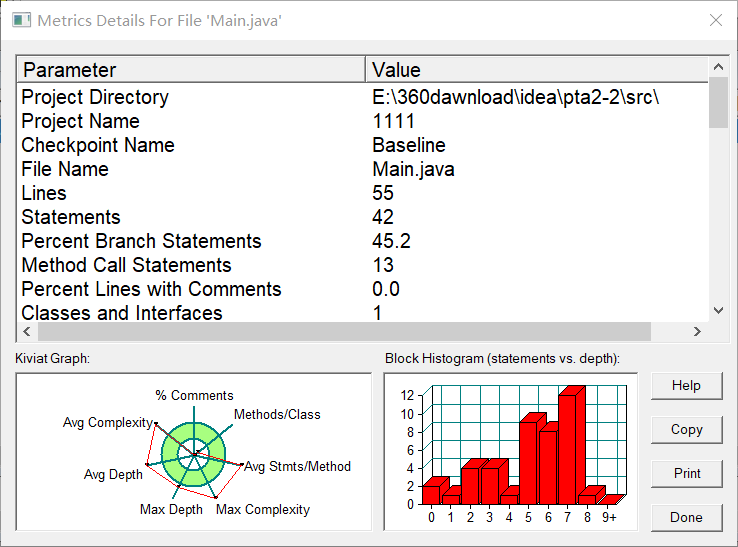Click the horizontal scrollbar left arrow
Screen dimensions: 738x547
[27, 331]
